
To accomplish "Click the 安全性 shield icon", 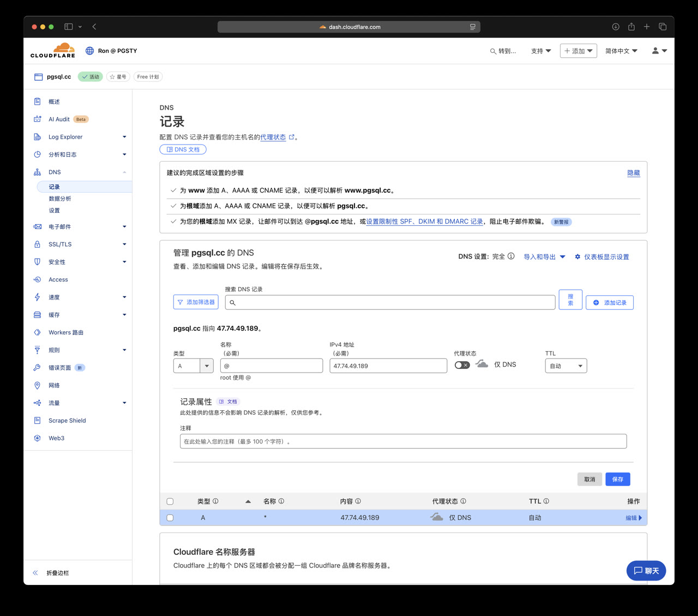I will pyautogui.click(x=37, y=262).
